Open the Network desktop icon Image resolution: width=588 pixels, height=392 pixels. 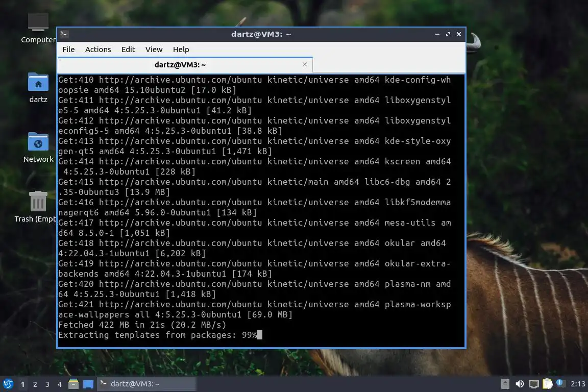point(38,148)
